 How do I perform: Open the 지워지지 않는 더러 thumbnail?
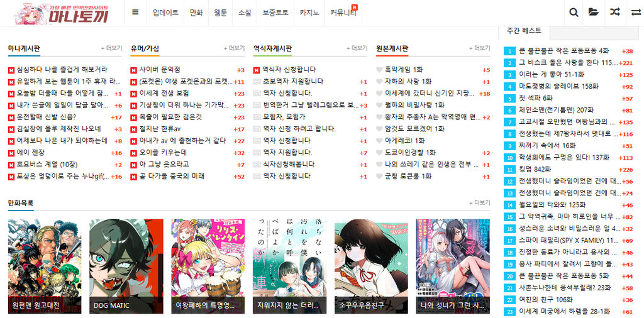289,266
